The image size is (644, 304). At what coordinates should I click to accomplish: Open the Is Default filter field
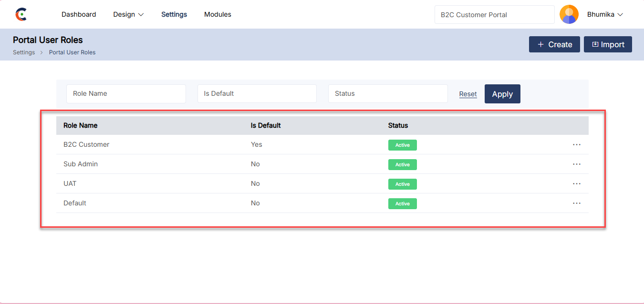tap(257, 94)
